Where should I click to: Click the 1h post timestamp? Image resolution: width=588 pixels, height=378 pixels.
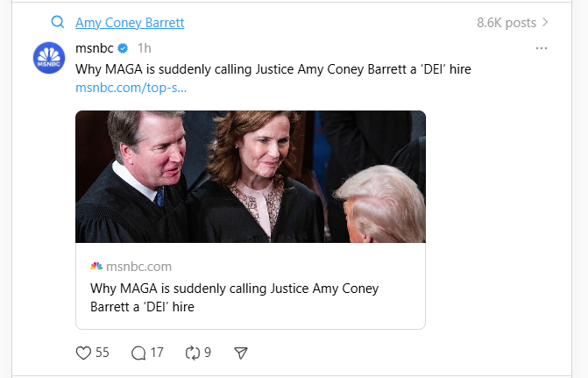point(145,48)
